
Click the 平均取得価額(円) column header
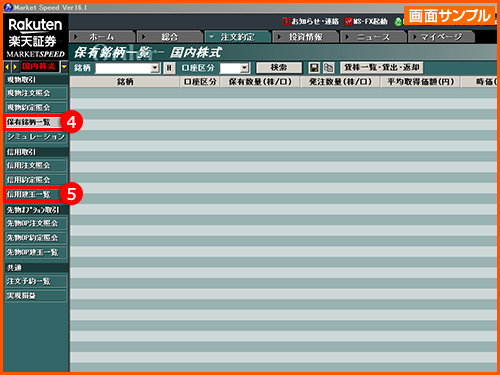pos(421,82)
